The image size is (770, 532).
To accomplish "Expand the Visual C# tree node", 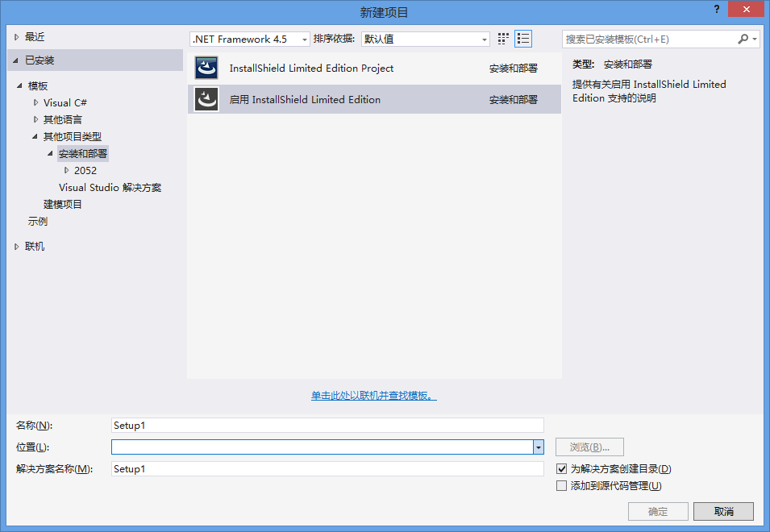I will point(35,103).
